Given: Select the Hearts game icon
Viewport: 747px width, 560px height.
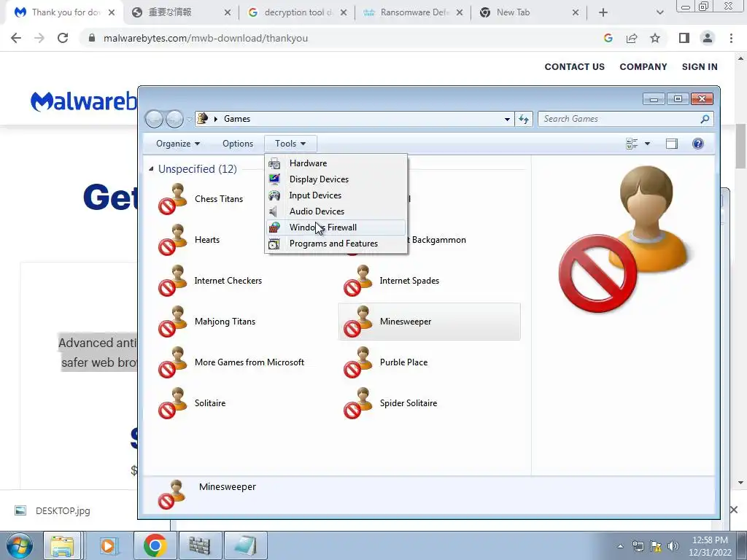Looking at the screenshot, I should 172,239.
